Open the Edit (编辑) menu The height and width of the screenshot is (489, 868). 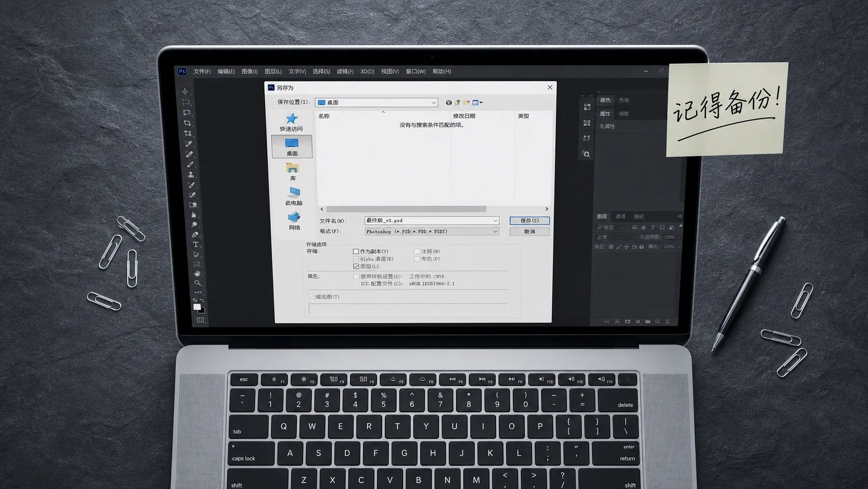coord(226,72)
